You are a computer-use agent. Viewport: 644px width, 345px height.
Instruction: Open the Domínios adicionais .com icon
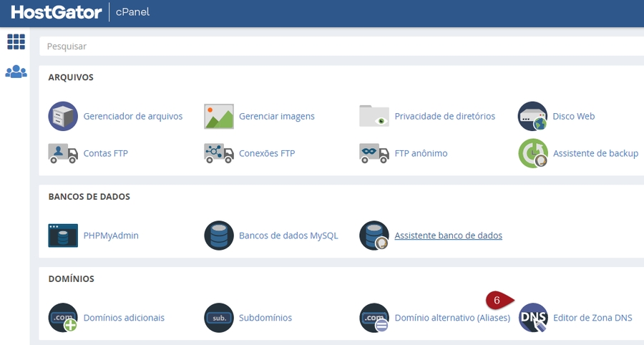pyautogui.click(x=63, y=318)
